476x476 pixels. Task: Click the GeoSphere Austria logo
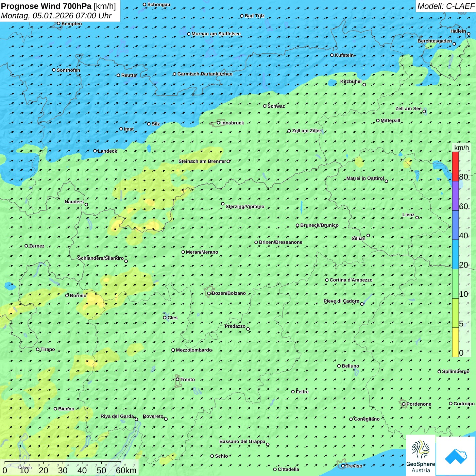click(421, 456)
